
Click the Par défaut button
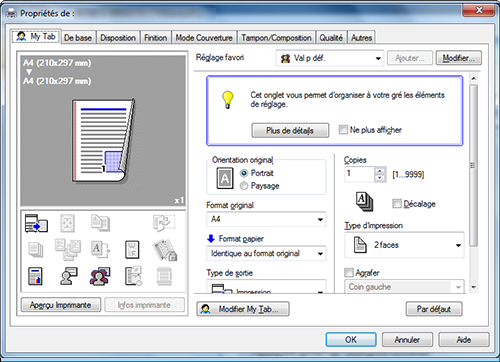[434, 309]
